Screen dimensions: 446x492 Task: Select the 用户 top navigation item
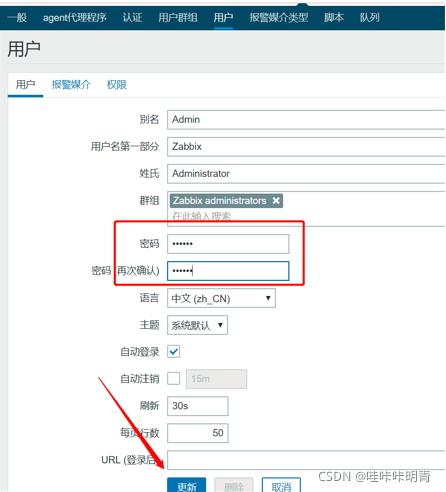223,17
